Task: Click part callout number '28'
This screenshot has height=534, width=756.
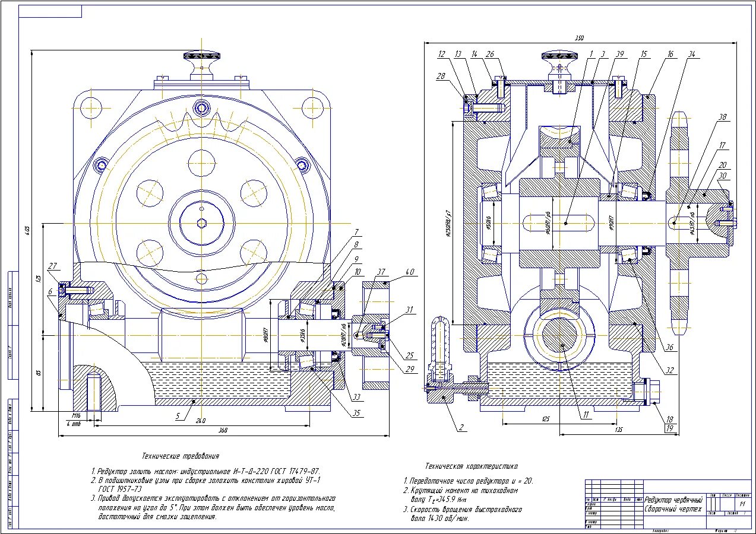Action: click(441, 77)
